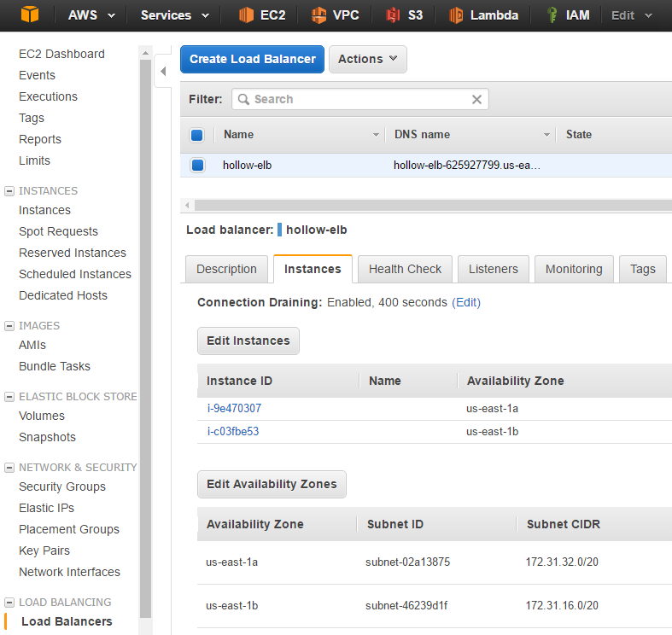Open the VPC service shortcut

(x=335, y=15)
